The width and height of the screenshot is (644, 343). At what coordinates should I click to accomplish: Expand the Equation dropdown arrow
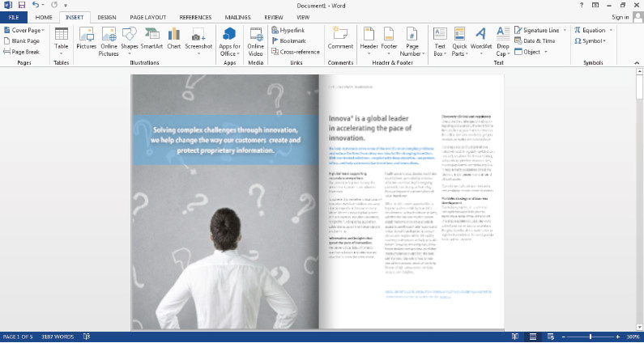(x=611, y=31)
